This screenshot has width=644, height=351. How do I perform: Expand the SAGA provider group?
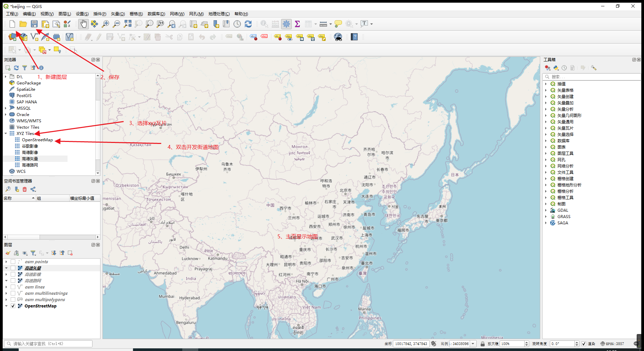click(546, 223)
